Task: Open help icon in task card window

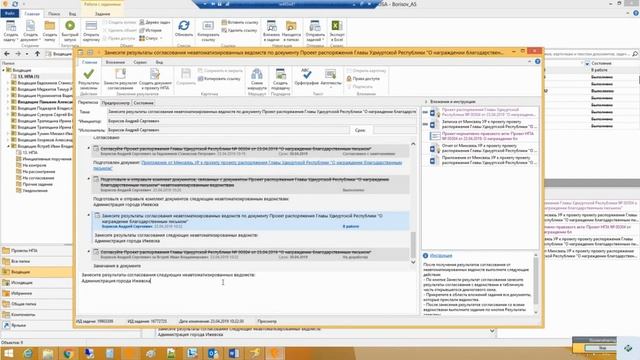Action: point(538,62)
